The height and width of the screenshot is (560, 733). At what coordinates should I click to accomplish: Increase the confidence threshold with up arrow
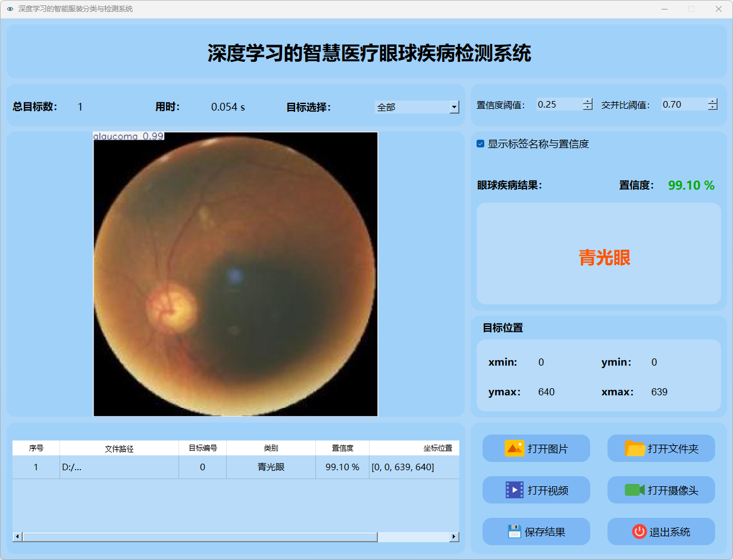point(588,102)
